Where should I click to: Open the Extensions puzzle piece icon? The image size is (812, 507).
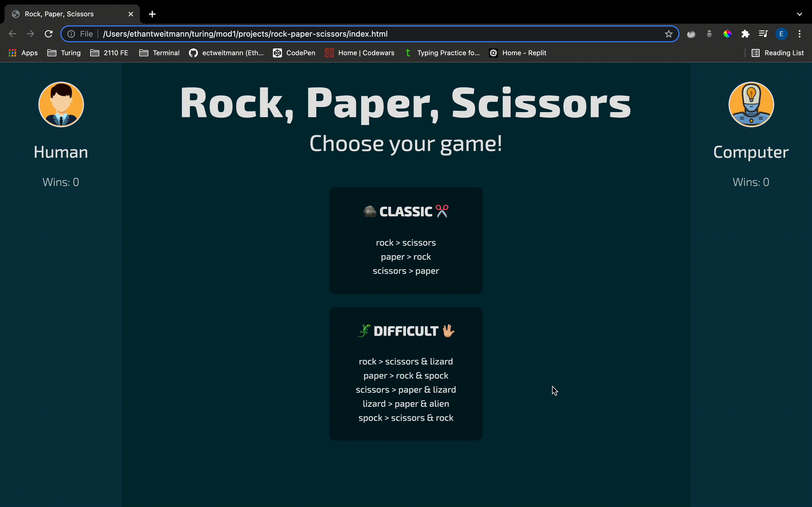click(745, 34)
